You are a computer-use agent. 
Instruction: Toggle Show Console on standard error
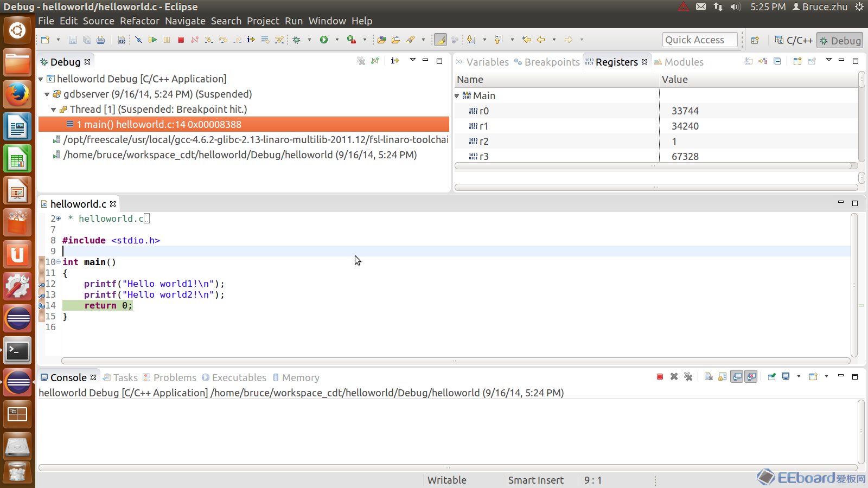click(x=751, y=376)
